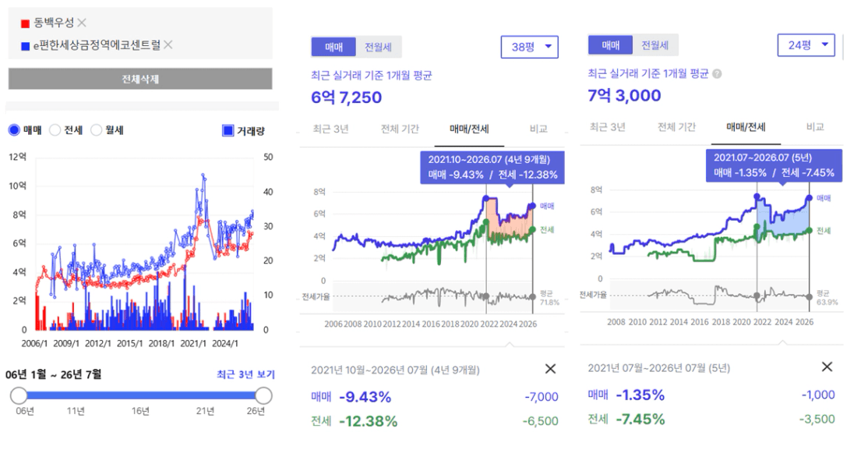Click the -3,500 price change value
Viewport: 868px width, 457px height.
817,420
